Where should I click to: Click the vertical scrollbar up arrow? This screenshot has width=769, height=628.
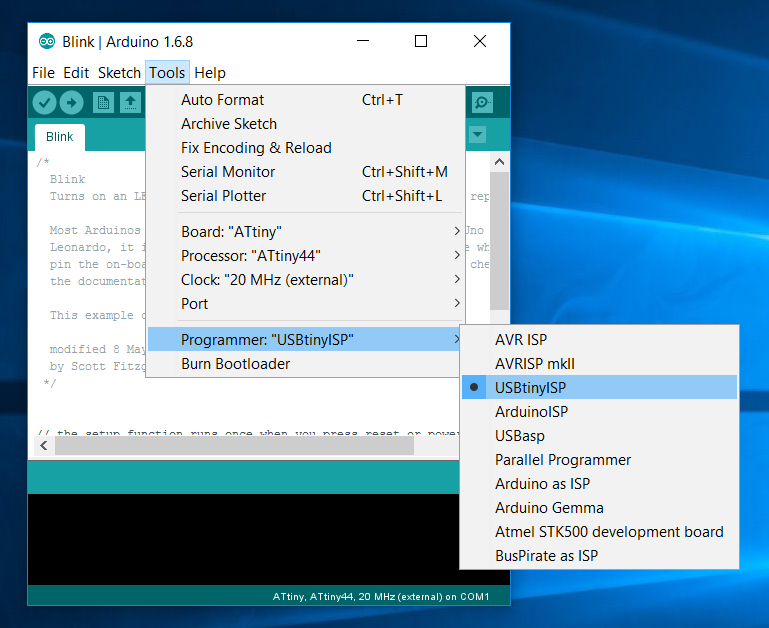499,162
